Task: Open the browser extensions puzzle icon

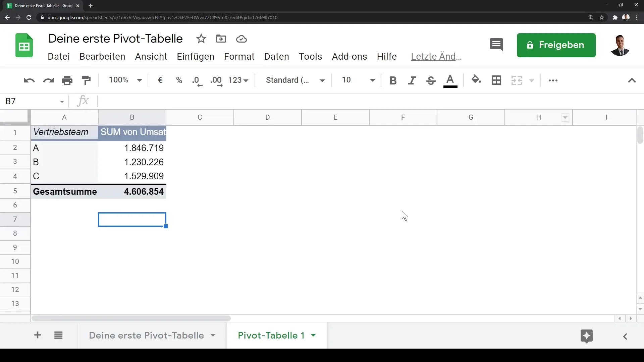Action: pos(615,17)
